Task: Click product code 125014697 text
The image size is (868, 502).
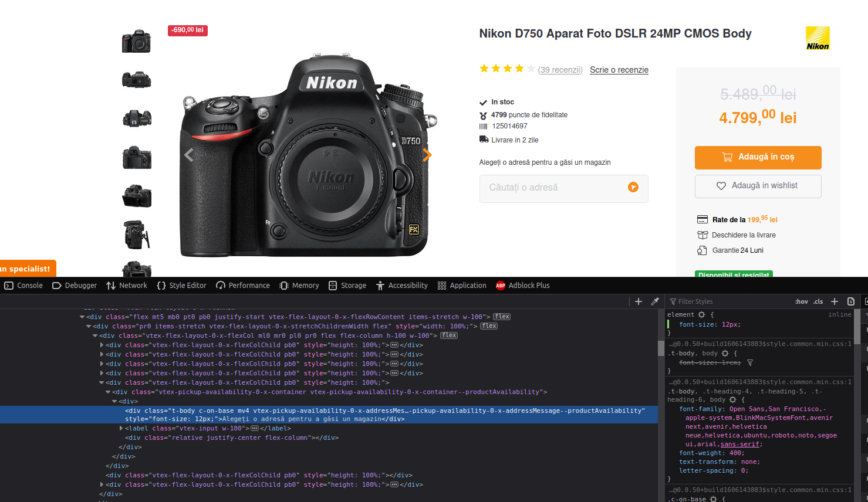Action: pyautogui.click(x=509, y=126)
